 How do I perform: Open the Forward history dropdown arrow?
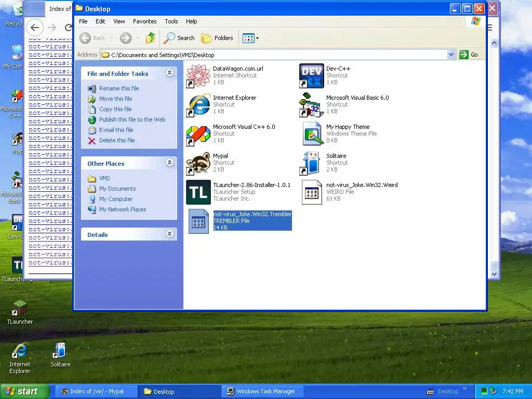pyautogui.click(x=138, y=38)
